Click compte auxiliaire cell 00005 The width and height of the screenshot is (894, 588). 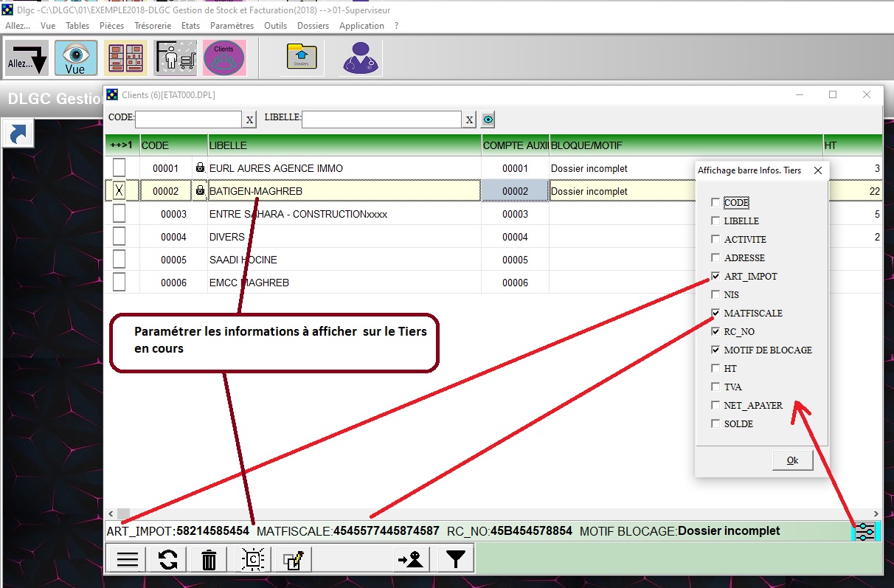515,260
